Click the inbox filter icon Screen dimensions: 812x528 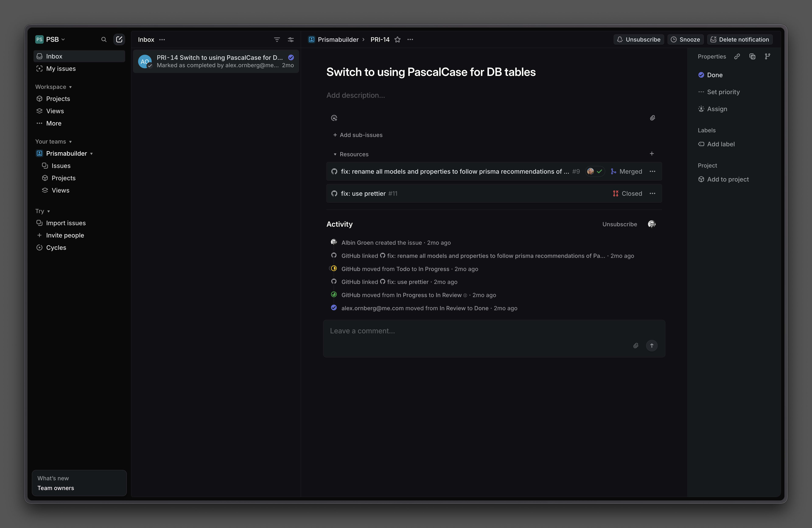point(277,40)
